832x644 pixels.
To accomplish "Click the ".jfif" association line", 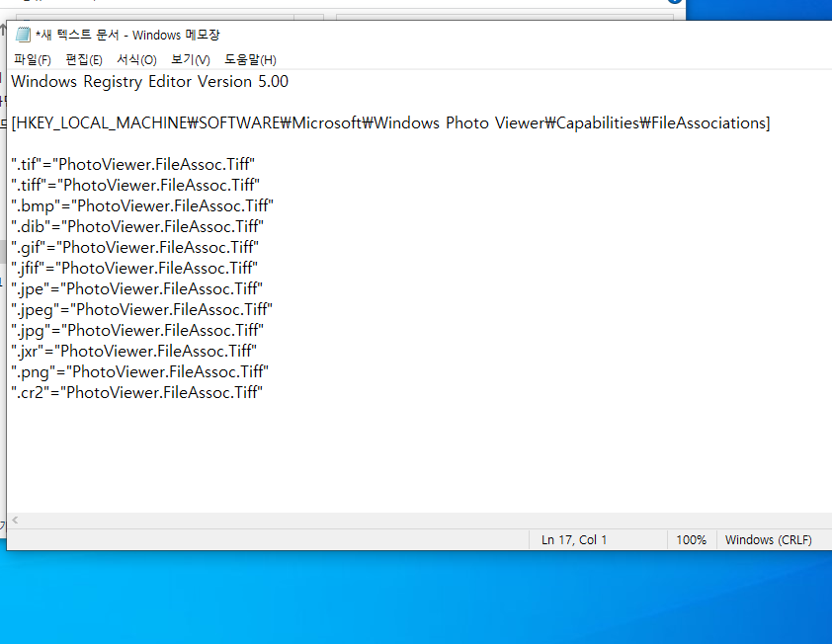I will click(134, 268).
